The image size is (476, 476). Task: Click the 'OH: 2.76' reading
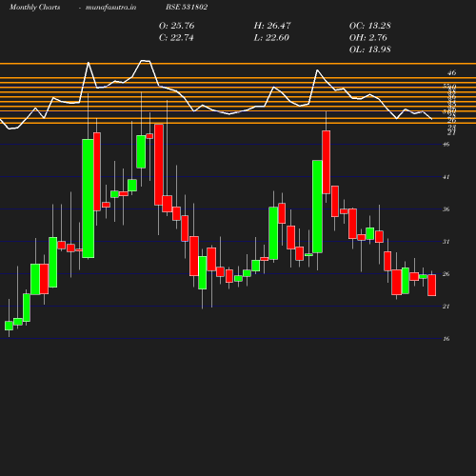point(368,37)
